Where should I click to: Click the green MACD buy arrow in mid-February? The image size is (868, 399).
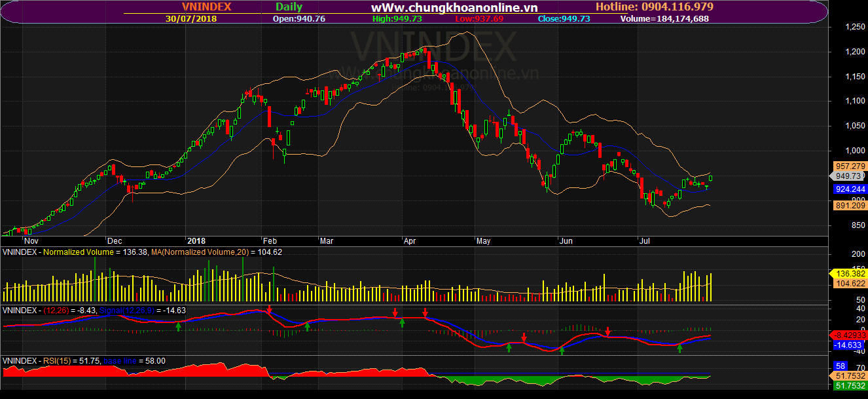pos(307,326)
